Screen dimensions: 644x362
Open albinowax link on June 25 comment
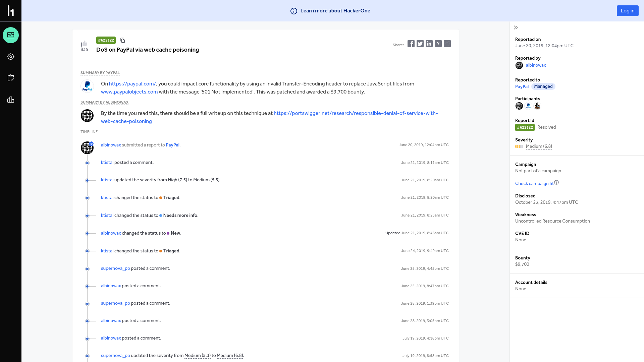(x=111, y=286)
